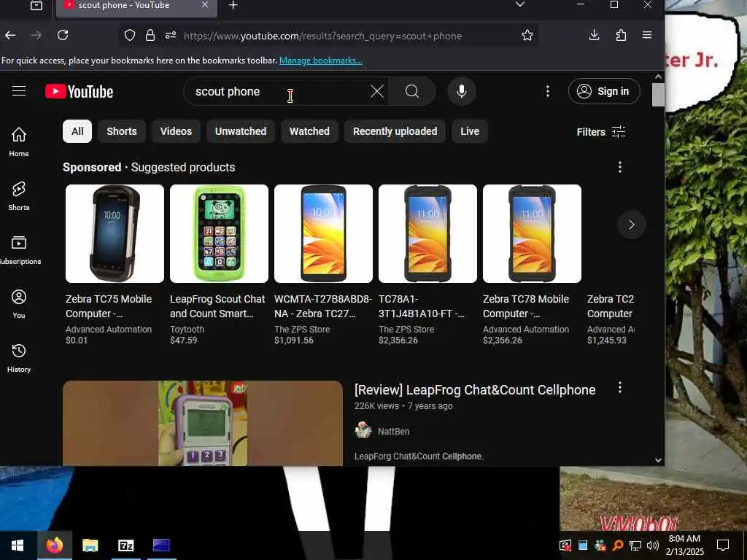Show next suggested products with arrow
The width and height of the screenshot is (747, 560).
(631, 225)
